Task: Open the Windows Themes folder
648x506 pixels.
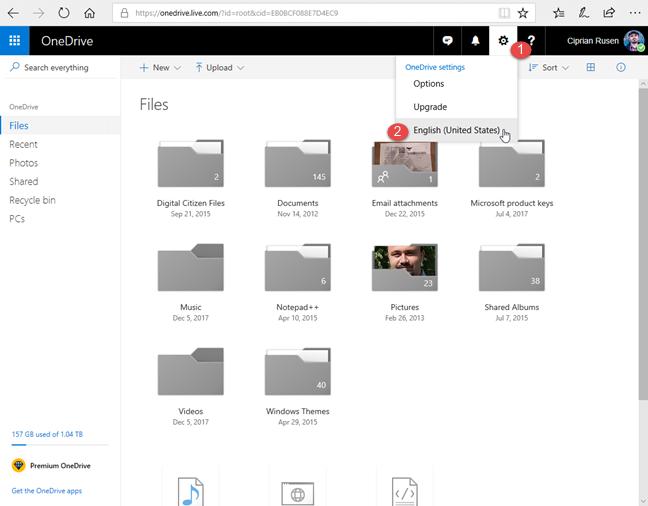Action: 298,372
